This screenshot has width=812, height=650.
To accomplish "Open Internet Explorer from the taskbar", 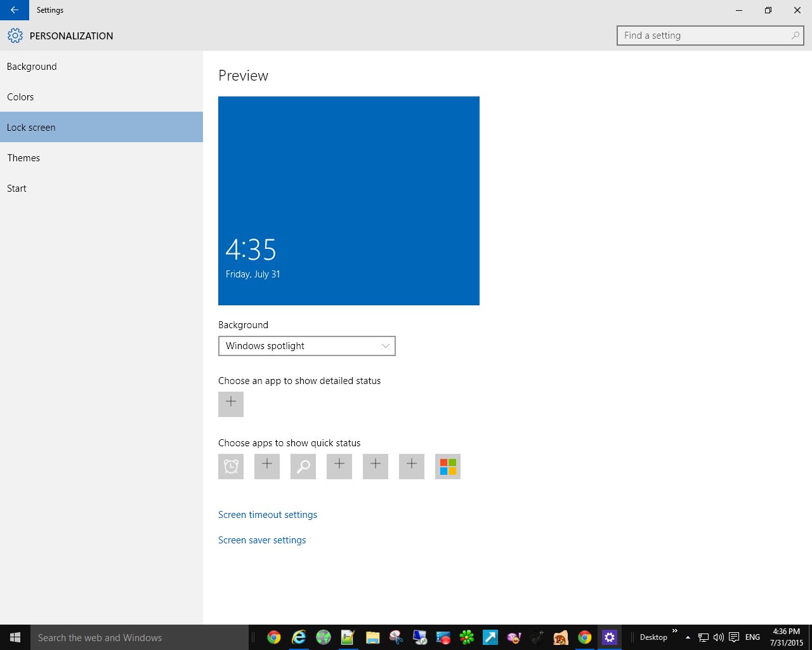I will 298,637.
